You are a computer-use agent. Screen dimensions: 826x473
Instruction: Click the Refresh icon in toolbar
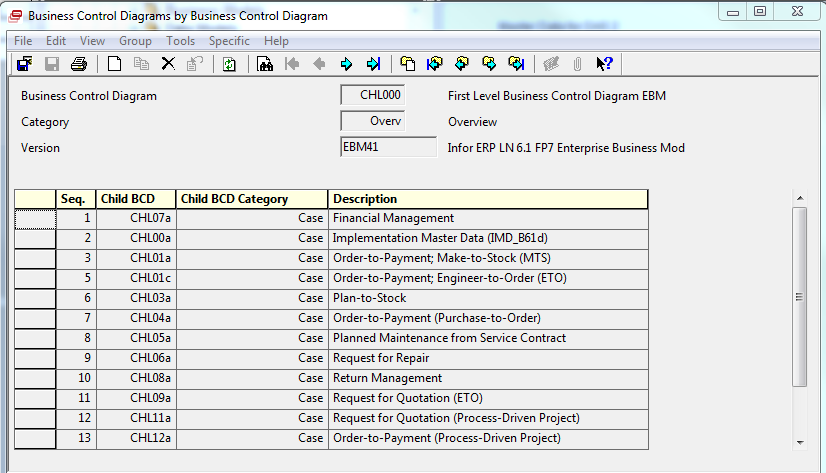click(229, 64)
